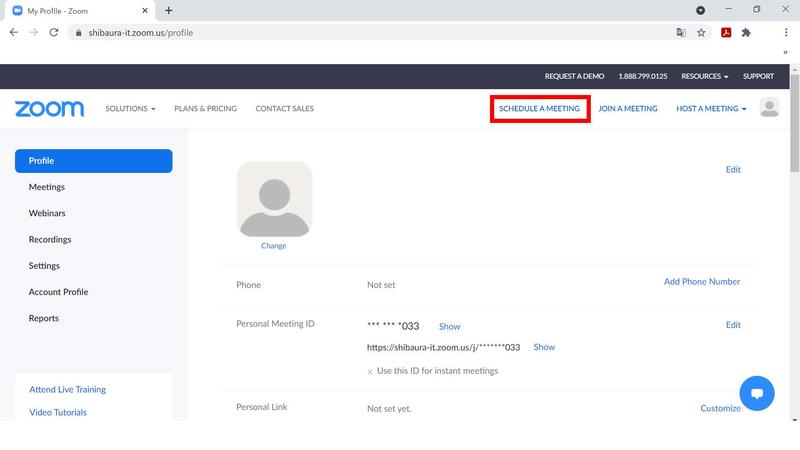The image size is (800, 450).
Task: Click the browser back arrow
Action: coord(14,33)
